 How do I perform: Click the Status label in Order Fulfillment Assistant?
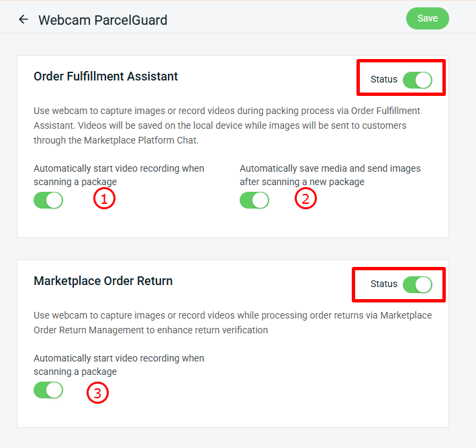[383, 80]
